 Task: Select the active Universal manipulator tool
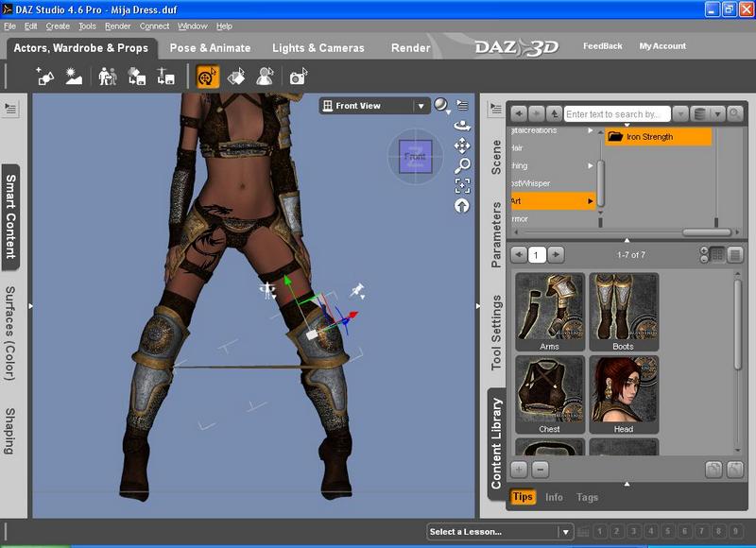(x=207, y=77)
